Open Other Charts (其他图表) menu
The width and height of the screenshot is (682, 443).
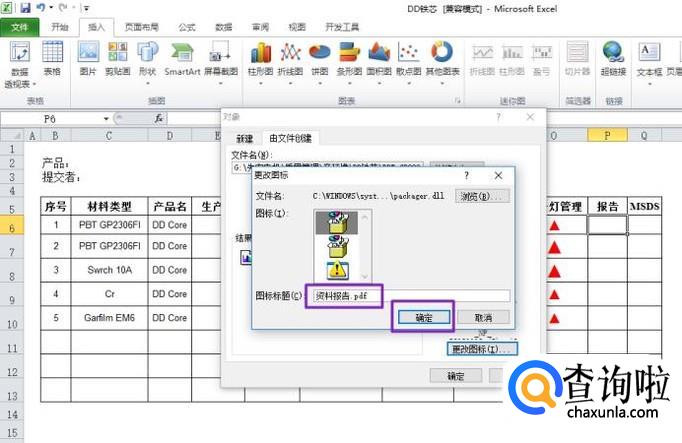(x=442, y=62)
